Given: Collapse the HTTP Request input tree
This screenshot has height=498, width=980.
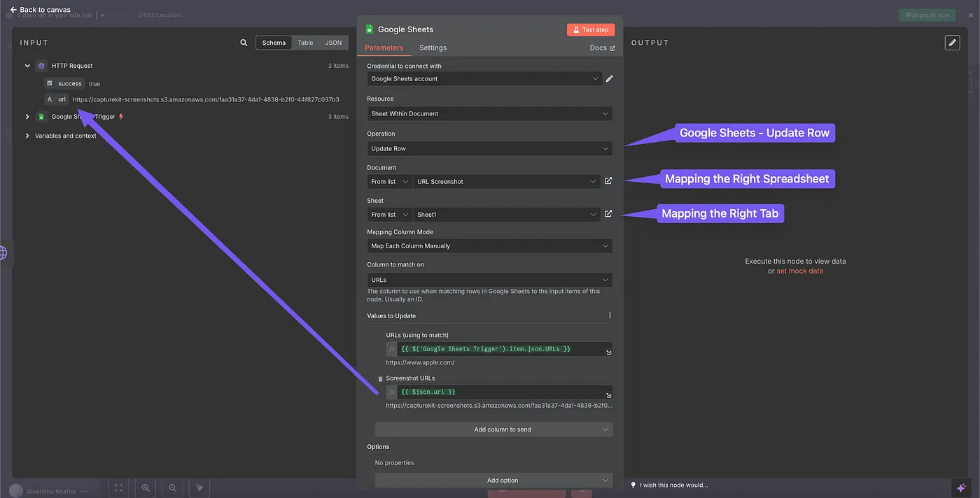Looking at the screenshot, I should [27, 66].
